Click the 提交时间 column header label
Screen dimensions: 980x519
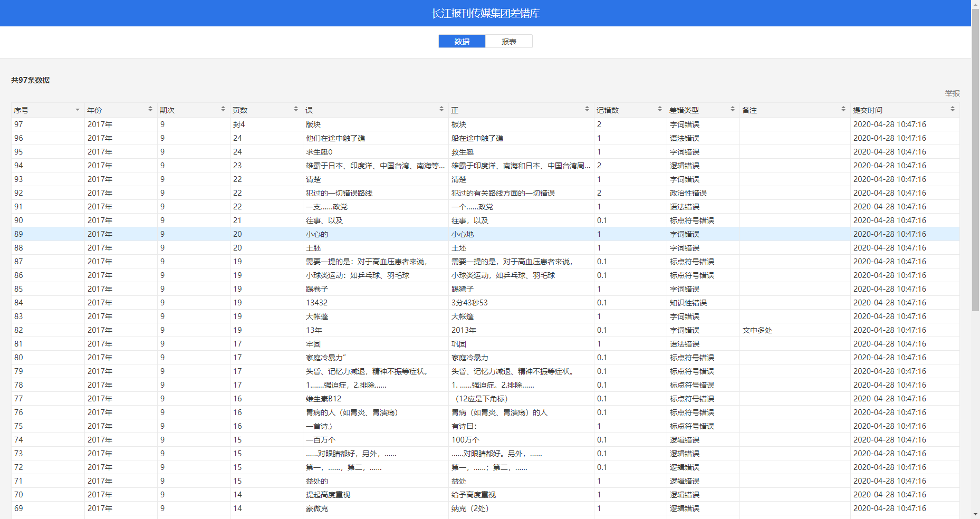(x=868, y=110)
